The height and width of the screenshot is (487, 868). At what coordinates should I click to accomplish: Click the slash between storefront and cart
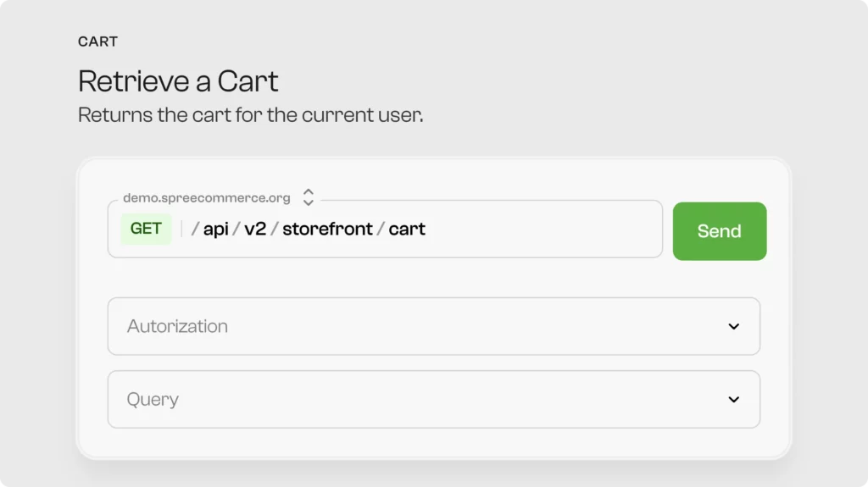click(381, 229)
